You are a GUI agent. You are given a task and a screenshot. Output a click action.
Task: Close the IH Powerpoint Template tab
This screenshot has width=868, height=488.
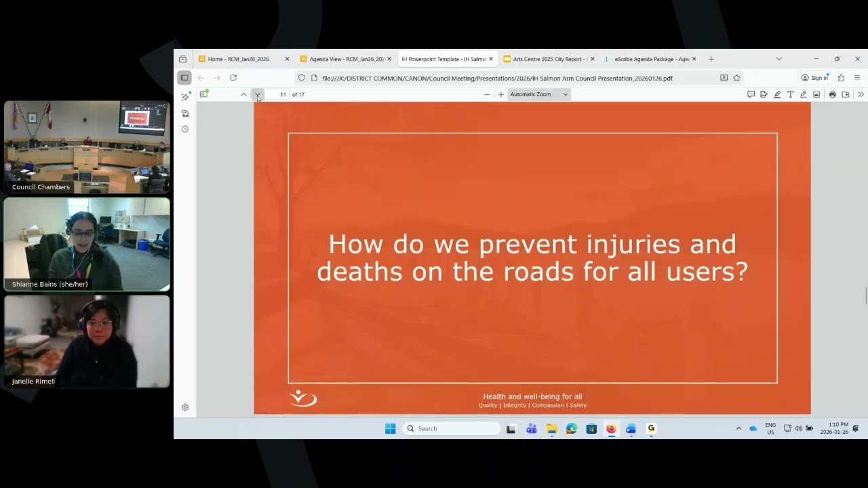click(490, 59)
